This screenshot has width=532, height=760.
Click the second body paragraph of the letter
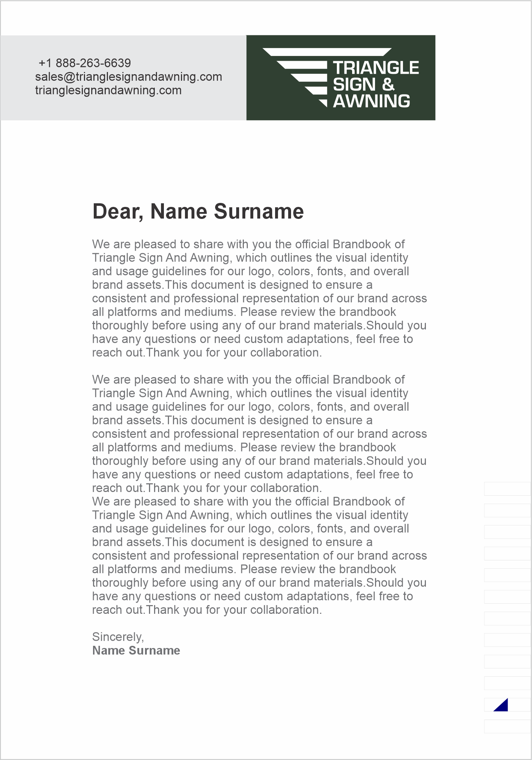coord(259,434)
